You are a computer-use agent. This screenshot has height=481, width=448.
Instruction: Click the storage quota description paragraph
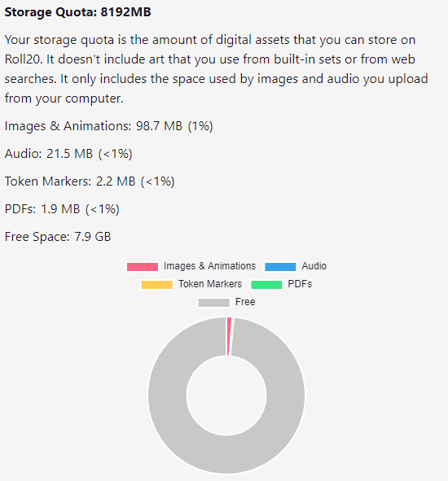[x=216, y=69]
